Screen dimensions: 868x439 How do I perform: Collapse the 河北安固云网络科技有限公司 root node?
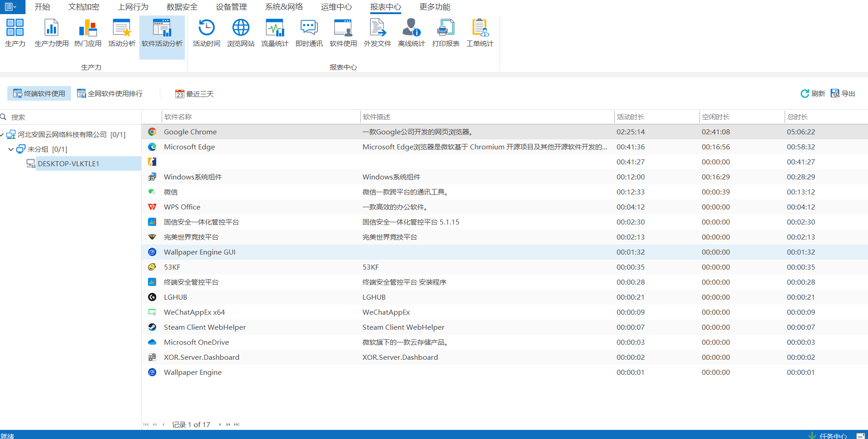click(2, 135)
